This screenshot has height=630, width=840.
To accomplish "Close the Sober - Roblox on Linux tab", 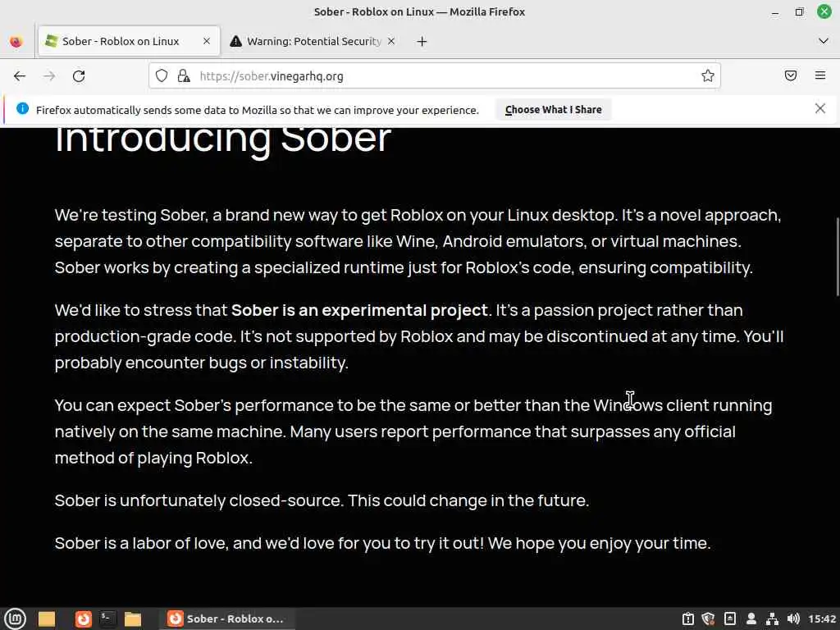I will [x=206, y=41].
